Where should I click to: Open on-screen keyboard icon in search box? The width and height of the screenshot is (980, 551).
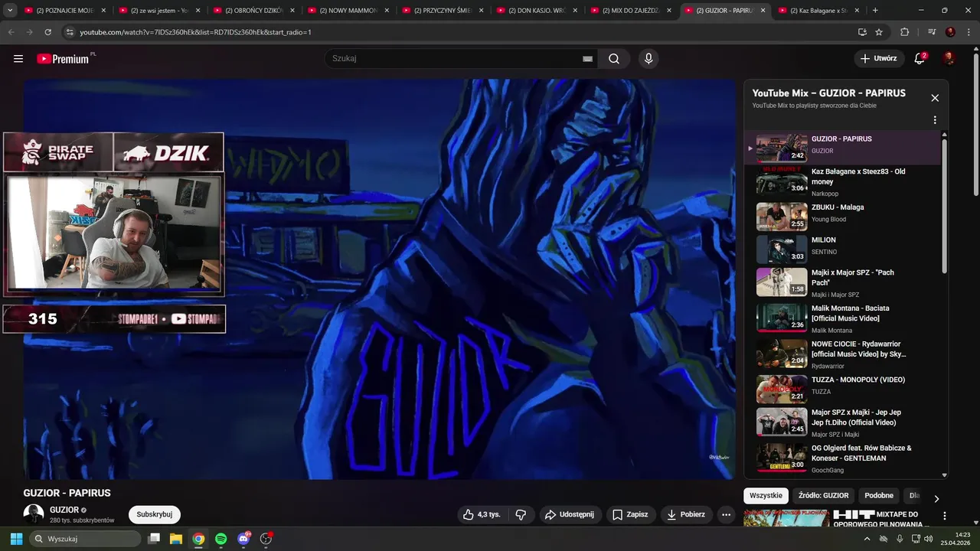pyautogui.click(x=587, y=59)
